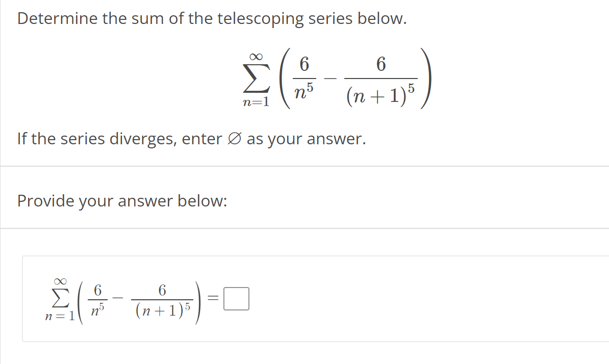Click the equals sign before the answer box
Viewport: 609px width, 364px height.
[x=213, y=299]
